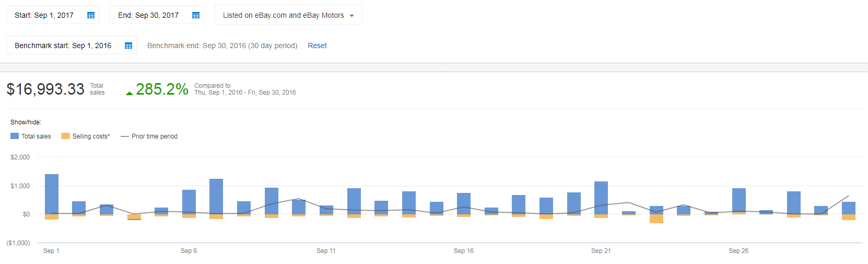Open the Start date calendar icon
This screenshot has width=868, height=264.
(x=91, y=15)
